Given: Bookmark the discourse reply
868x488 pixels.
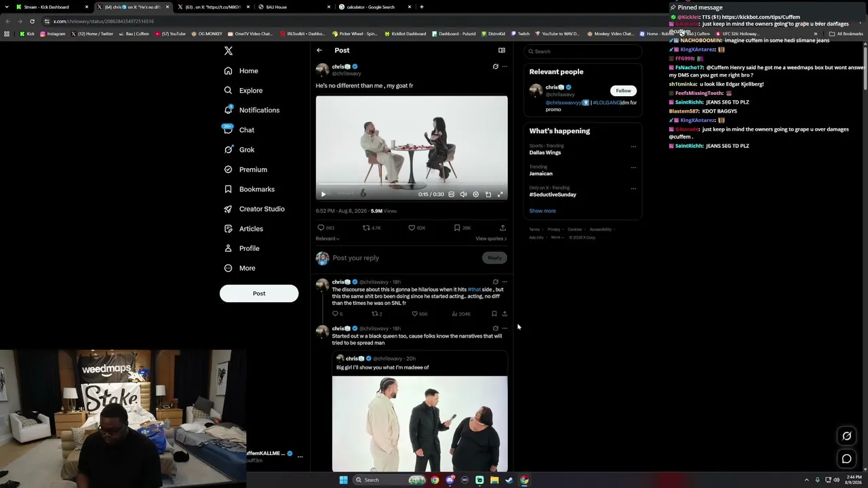Looking at the screenshot, I should pos(494,314).
